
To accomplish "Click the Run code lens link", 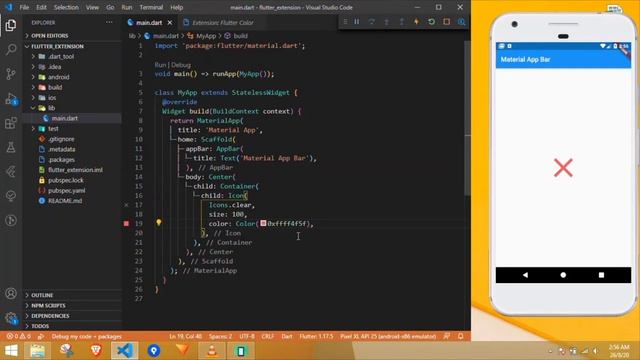I will click(160, 65).
